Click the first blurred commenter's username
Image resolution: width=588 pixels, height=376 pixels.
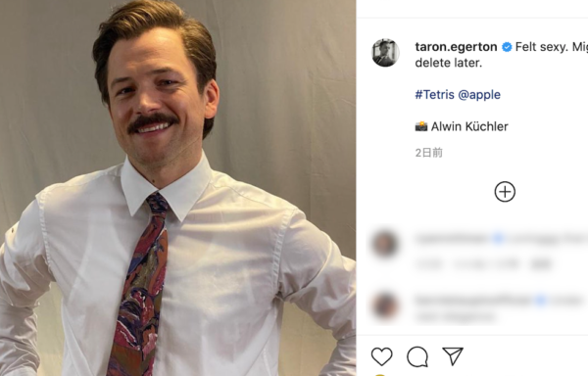pyautogui.click(x=452, y=239)
